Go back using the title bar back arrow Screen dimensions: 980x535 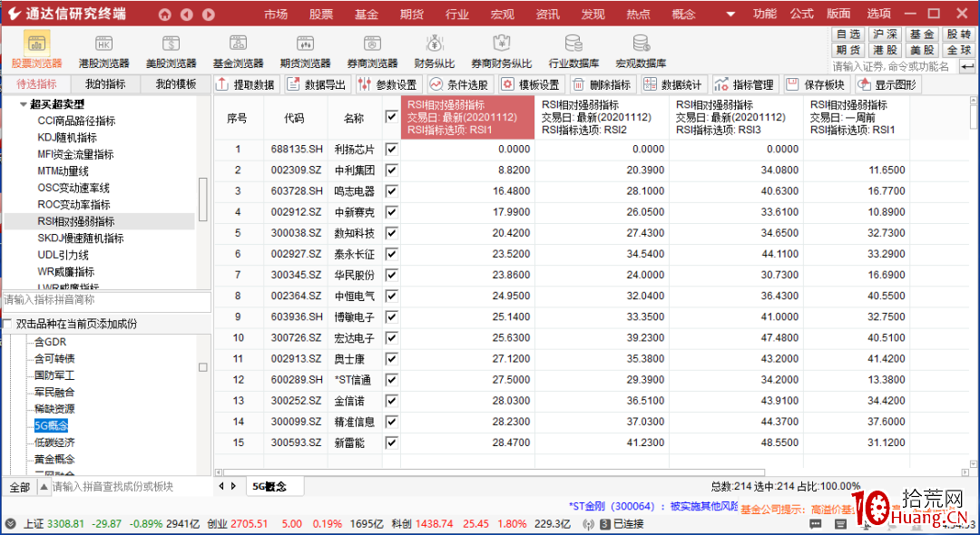tap(186, 14)
